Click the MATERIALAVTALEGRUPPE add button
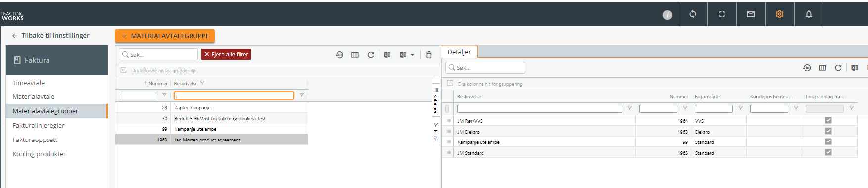The width and height of the screenshot is (868, 188). 165,36
